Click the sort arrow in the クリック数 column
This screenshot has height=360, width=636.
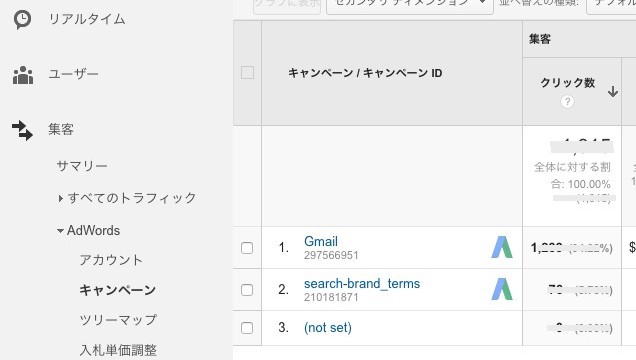pyautogui.click(x=613, y=92)
